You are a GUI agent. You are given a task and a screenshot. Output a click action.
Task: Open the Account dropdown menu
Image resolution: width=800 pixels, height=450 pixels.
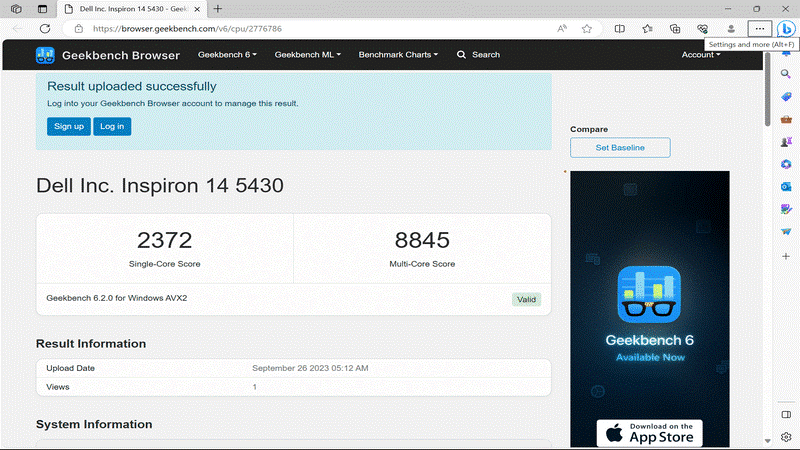(700, 55)
